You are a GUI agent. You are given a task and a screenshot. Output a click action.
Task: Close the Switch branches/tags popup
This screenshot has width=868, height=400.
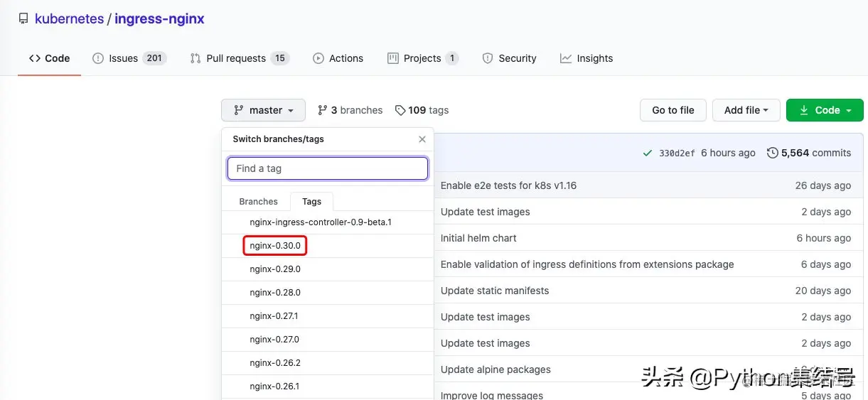422,139
